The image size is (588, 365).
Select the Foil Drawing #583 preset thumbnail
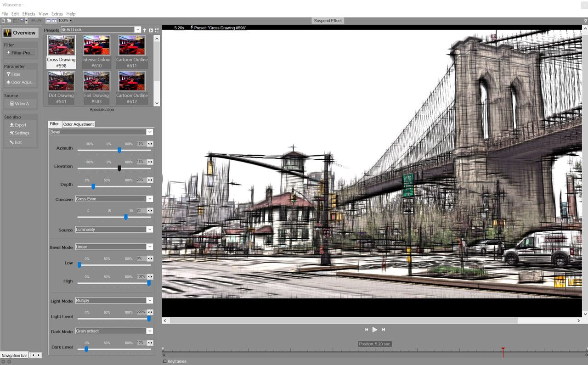coord(96,82)
